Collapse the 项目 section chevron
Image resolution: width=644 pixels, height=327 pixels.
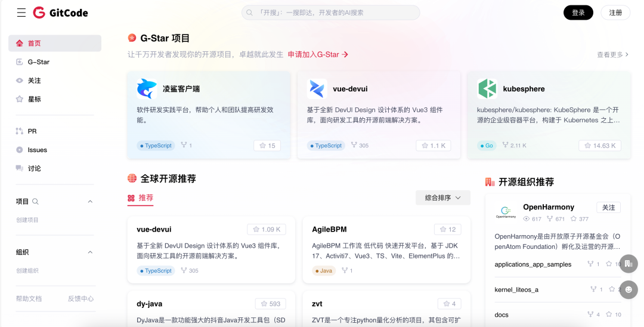91,201
